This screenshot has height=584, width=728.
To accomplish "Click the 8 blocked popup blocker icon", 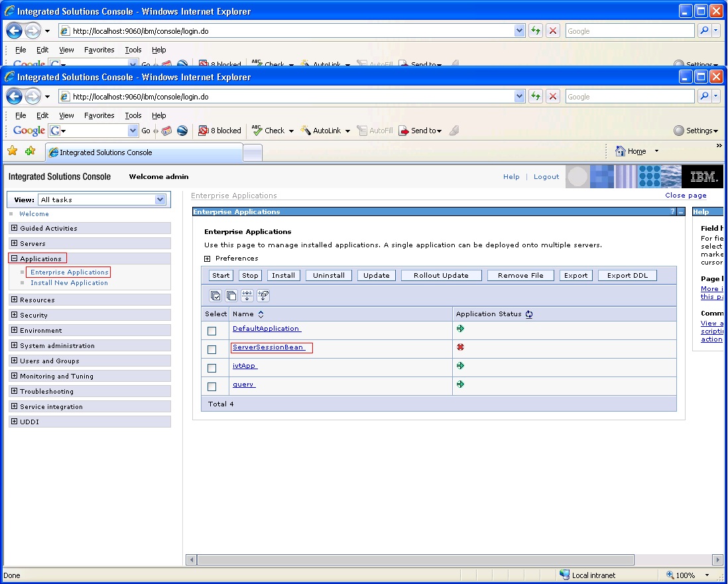I will (x=219, y=131).
